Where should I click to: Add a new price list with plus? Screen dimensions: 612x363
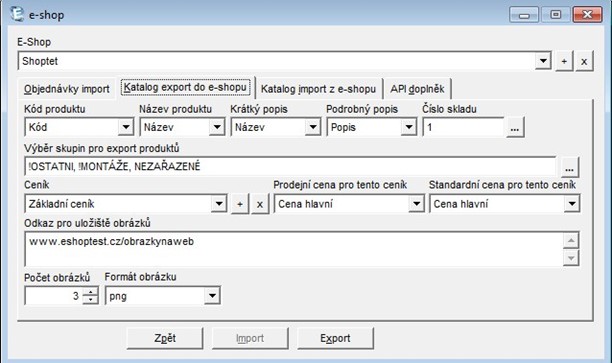(240, 204)
